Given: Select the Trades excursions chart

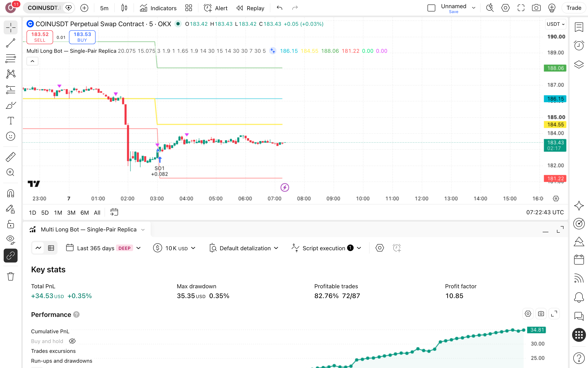Looking at the screenshot, I should pos(53,351).
